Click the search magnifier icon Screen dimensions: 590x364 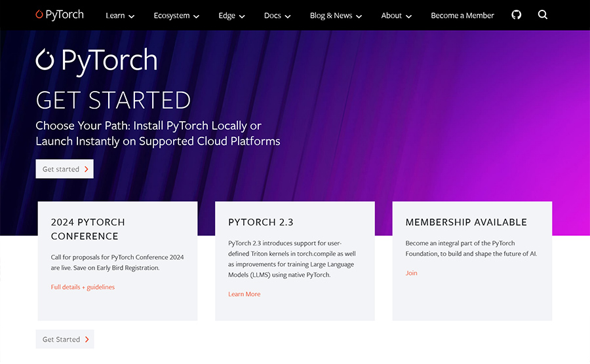pyautogui.click(x=543, y=14)
